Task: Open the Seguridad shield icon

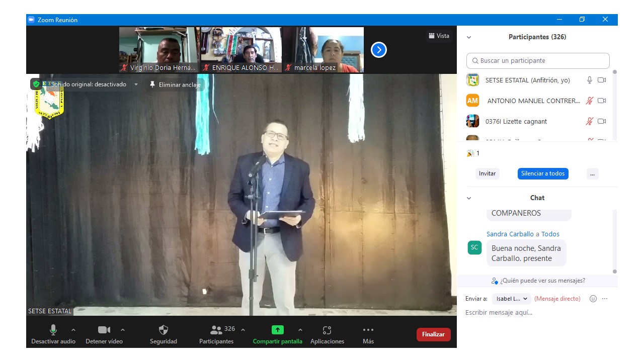Action: (164, 330)
